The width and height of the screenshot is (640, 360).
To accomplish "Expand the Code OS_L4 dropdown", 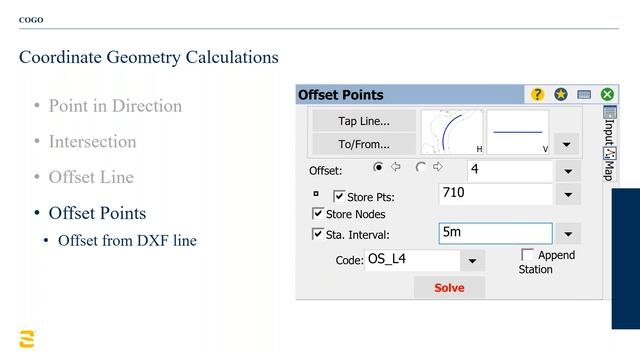I will click(472, 260).
